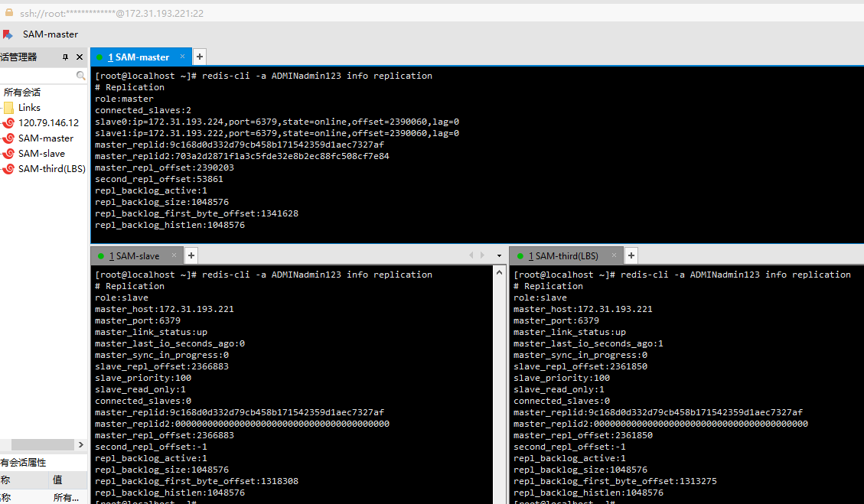
Task: Close the SAM-third(LBS) tab
Action: tap(614, 255)
